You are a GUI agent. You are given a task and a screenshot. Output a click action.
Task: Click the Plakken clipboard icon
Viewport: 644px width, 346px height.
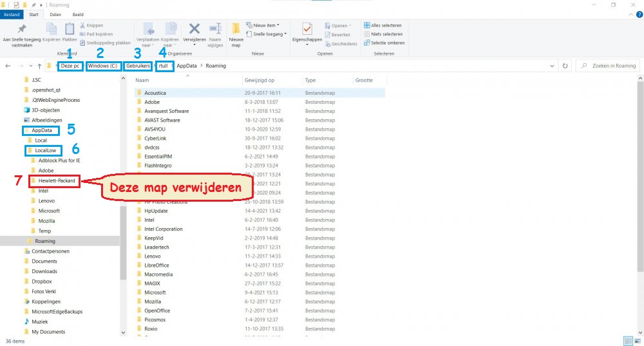[70, 29]
